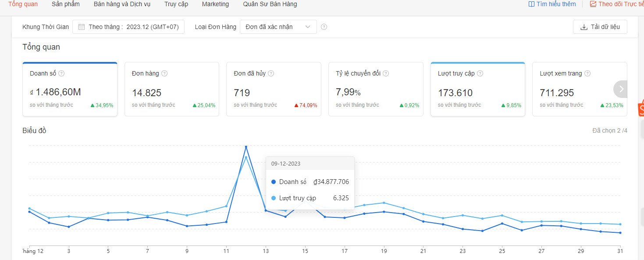Click help icon beside Đơn hàng
This screenshot has width=644, height=260.
tap(164, 73)
